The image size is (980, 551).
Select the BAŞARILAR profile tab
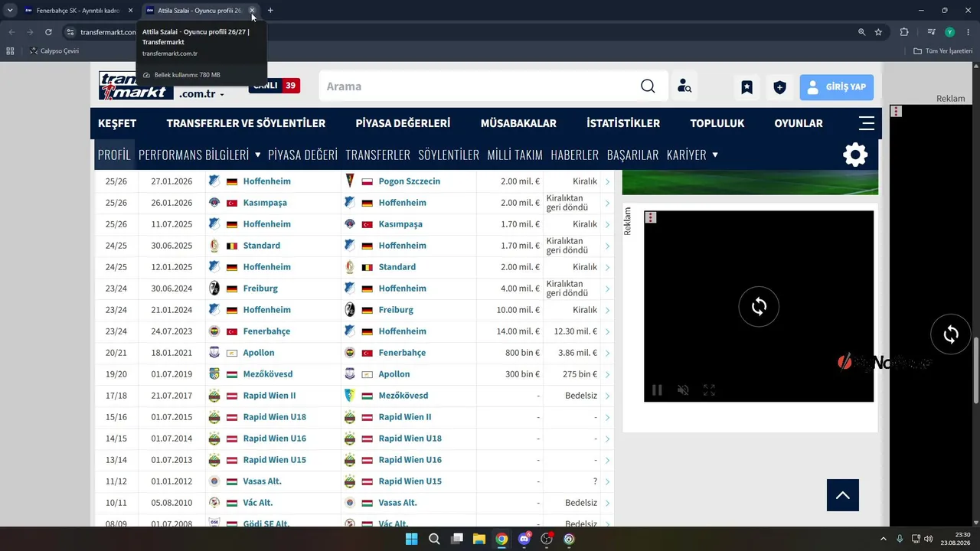pyautogui.click(x=632, y=155)
